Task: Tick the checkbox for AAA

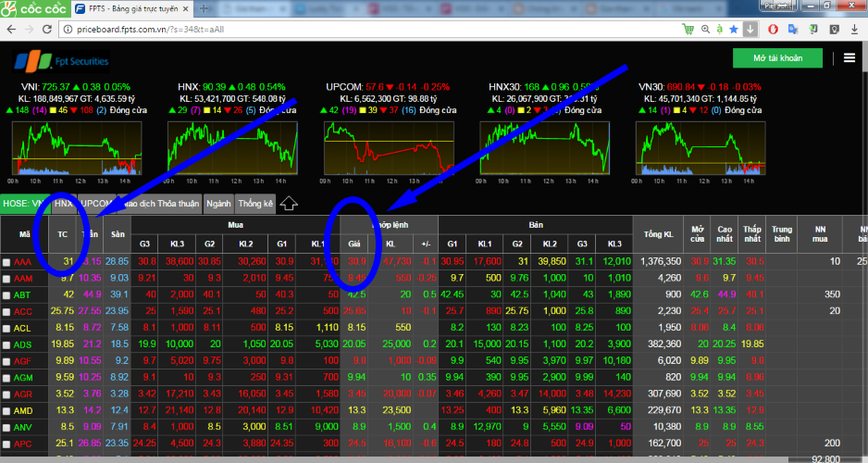Action: [6, 262]
